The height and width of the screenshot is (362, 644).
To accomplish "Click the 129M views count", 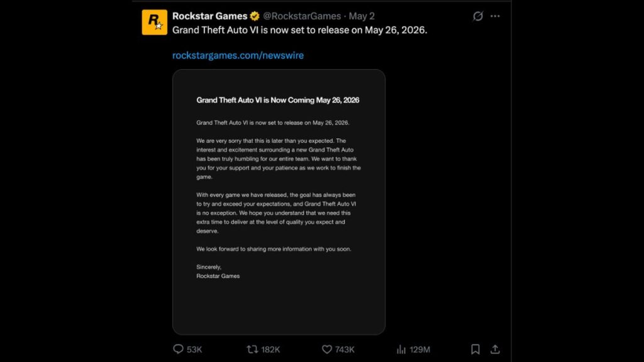I will coord(419,349).
